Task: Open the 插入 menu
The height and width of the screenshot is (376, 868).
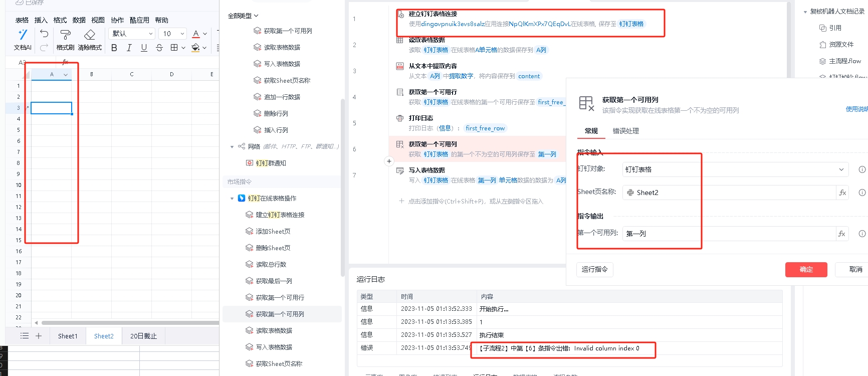Action: (x=41, y=20)
